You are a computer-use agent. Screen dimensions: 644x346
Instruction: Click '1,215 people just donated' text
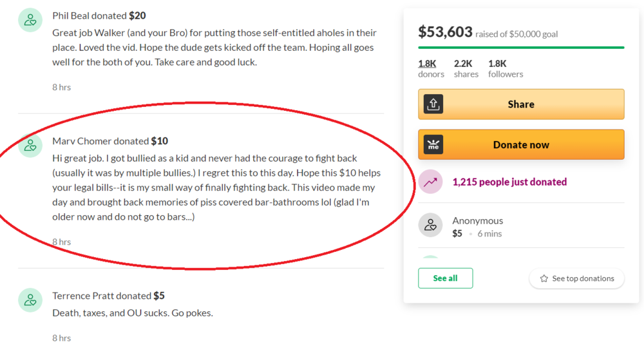(509, 182)
